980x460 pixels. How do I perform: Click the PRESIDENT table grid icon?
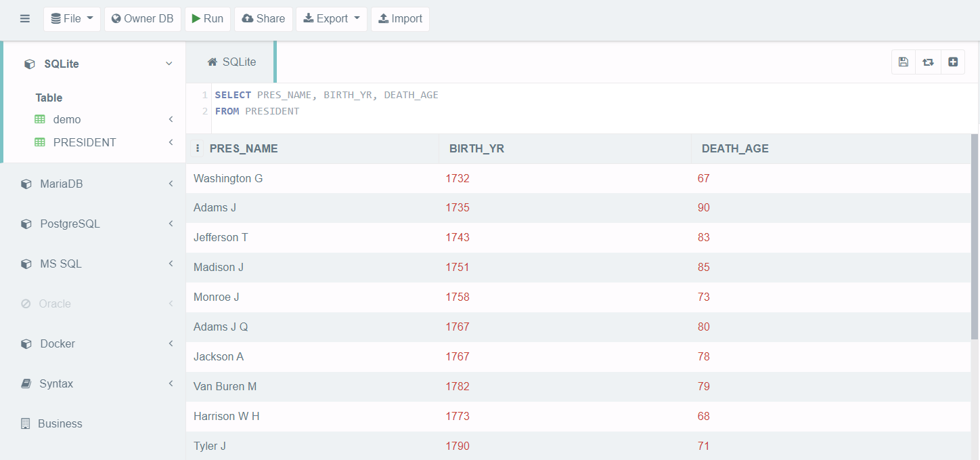coord(40,142)
